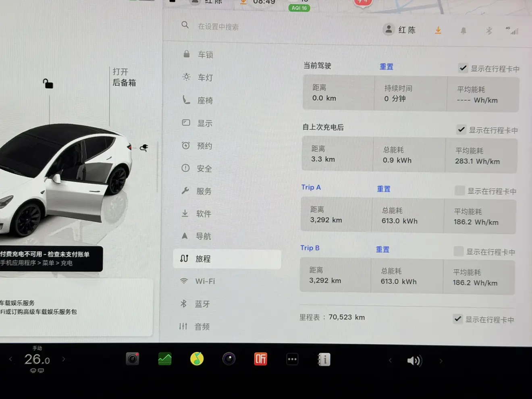Viewport: 532px width, 399px height.
Task: Uncheck show in trip card for 当前驾驶
Action: coord(463,68)
